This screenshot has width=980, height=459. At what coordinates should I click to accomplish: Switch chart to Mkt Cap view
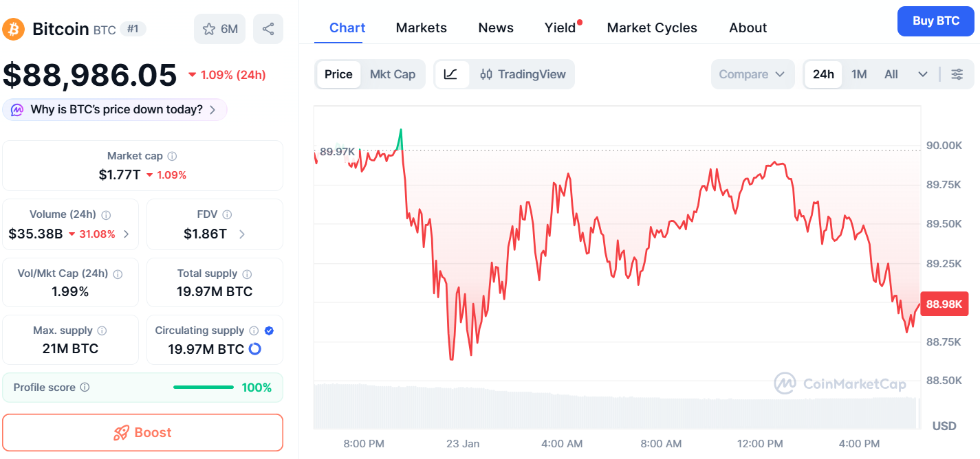point(392,74)
